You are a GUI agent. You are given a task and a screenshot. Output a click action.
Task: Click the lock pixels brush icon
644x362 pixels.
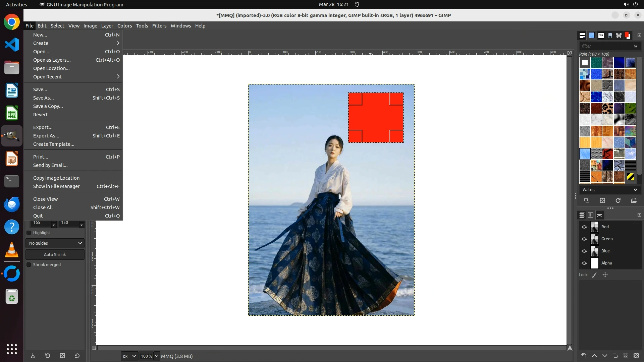[594, 275]
